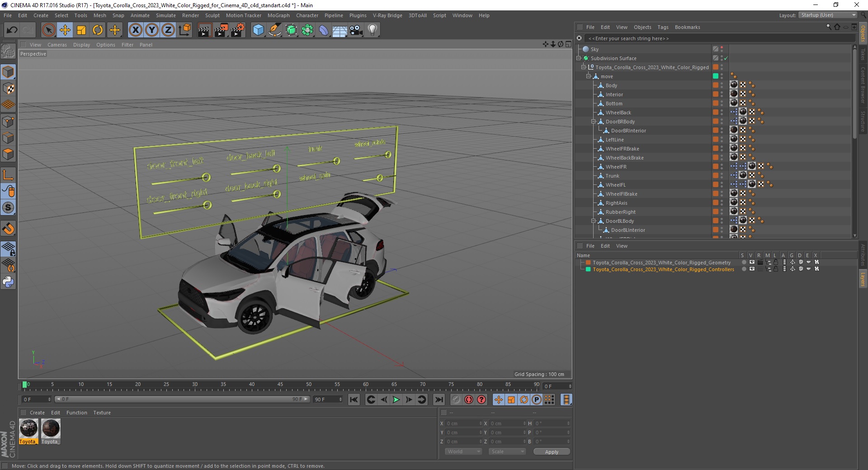Open the Mesh menu
The width and height of the screenshot is (868, 470).
100,15
